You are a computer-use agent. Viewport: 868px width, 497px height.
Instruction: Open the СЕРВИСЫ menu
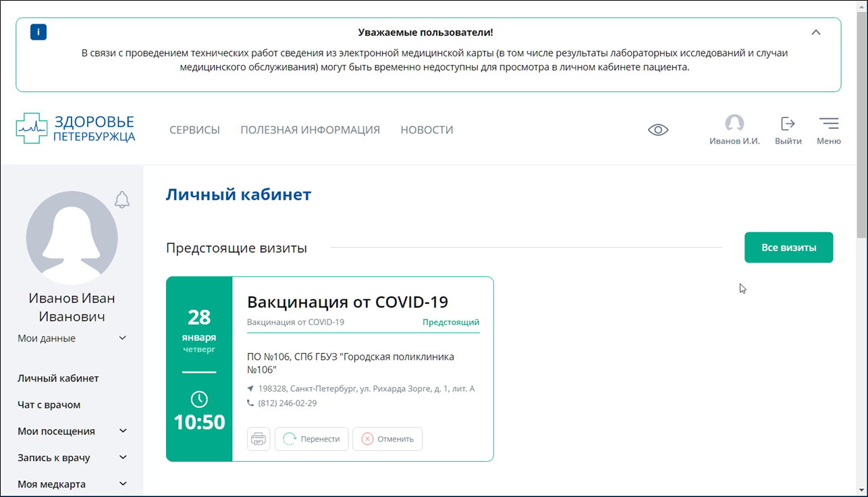coord(194,130)
